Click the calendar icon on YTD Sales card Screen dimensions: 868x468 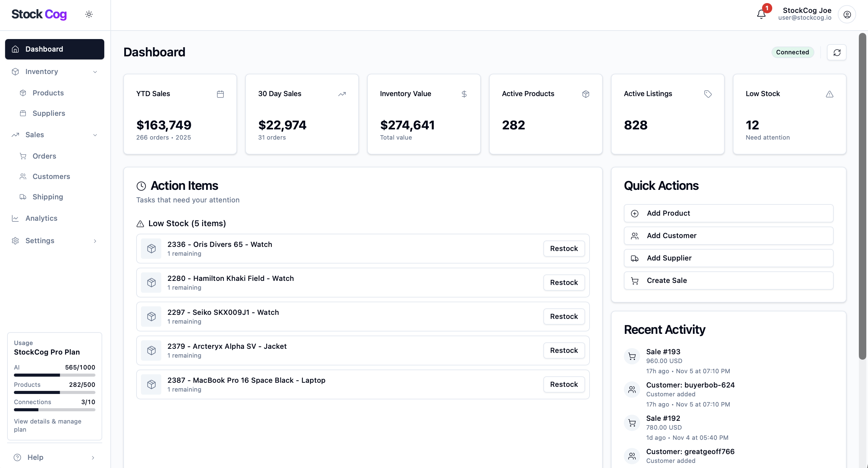coord(220,94)
